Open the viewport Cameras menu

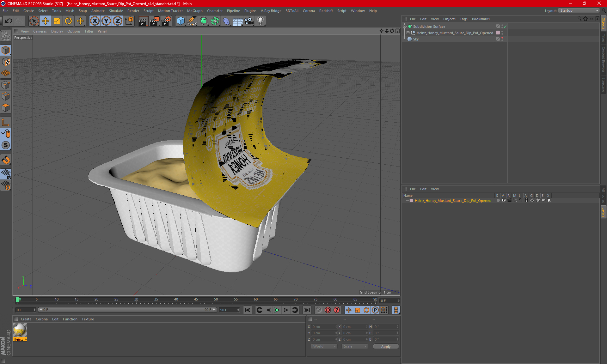pyautogui.click(x=40, y=31)
